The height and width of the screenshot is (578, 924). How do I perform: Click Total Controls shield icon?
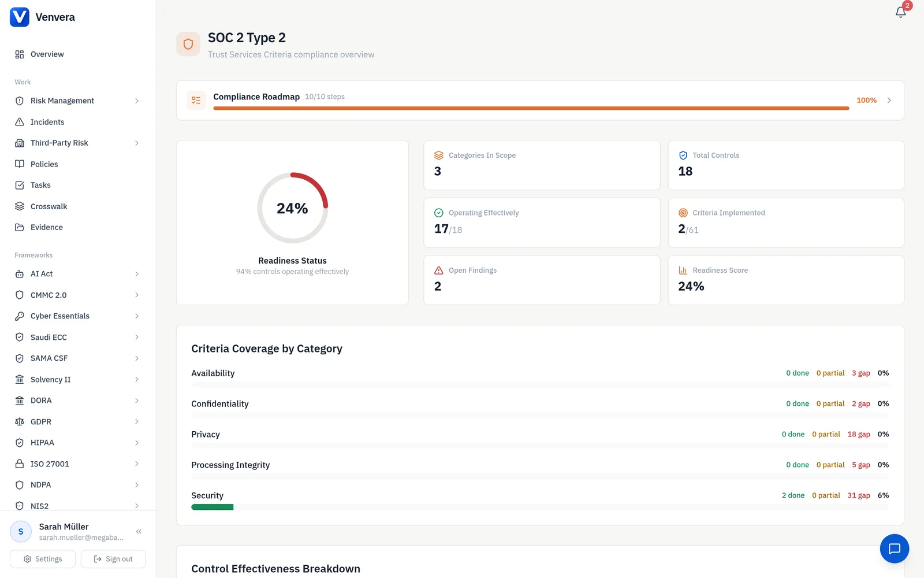(x=683, y=155)
